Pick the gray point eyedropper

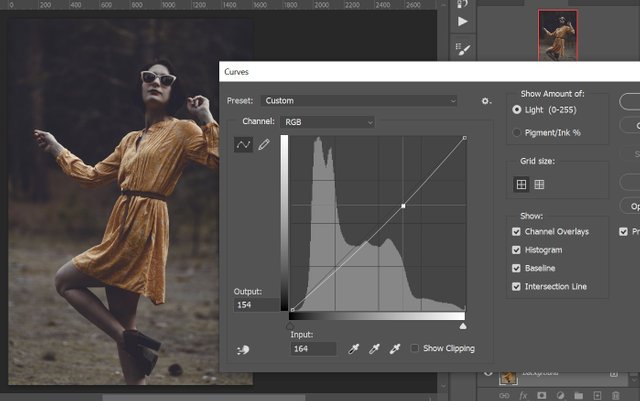(x=374, y=349)
